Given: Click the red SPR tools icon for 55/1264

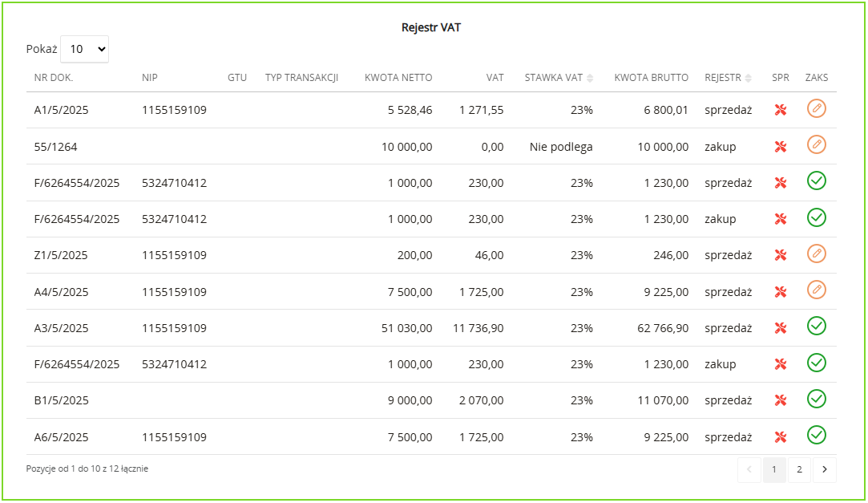Looking at the screenshot, I should [781, 147].
